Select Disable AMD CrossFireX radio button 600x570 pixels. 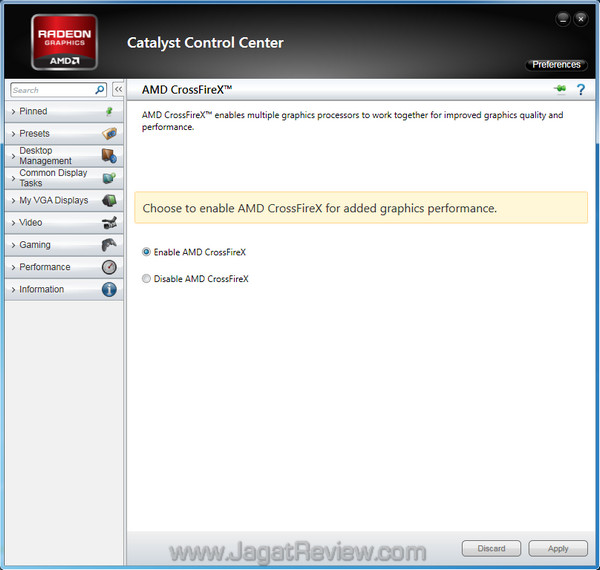(147, 279)
